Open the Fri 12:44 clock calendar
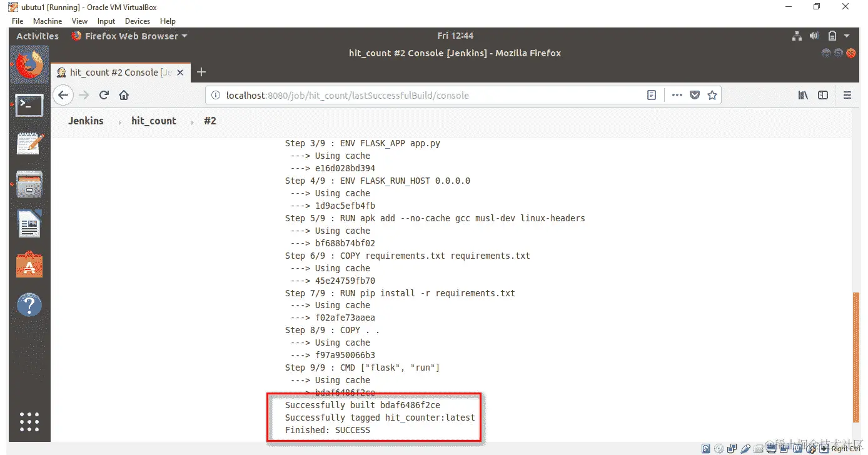This screenshot has height=455, width=868. [x=455, y=36]
